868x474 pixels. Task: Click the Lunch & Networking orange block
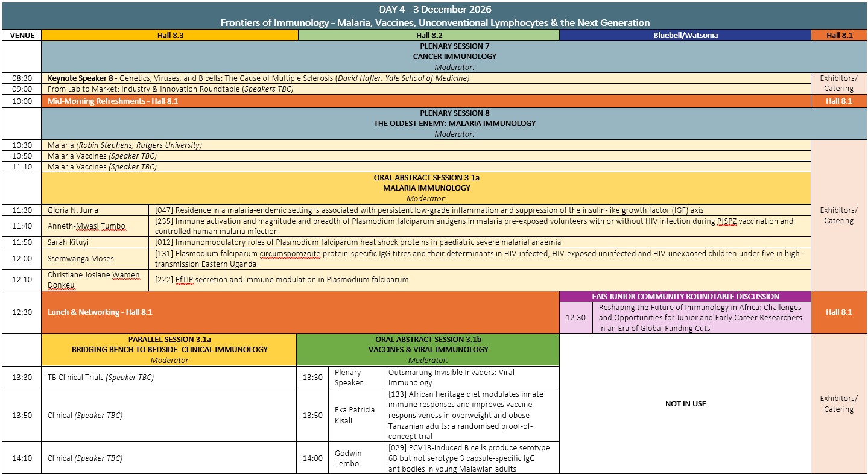click(x=300, y=312)
